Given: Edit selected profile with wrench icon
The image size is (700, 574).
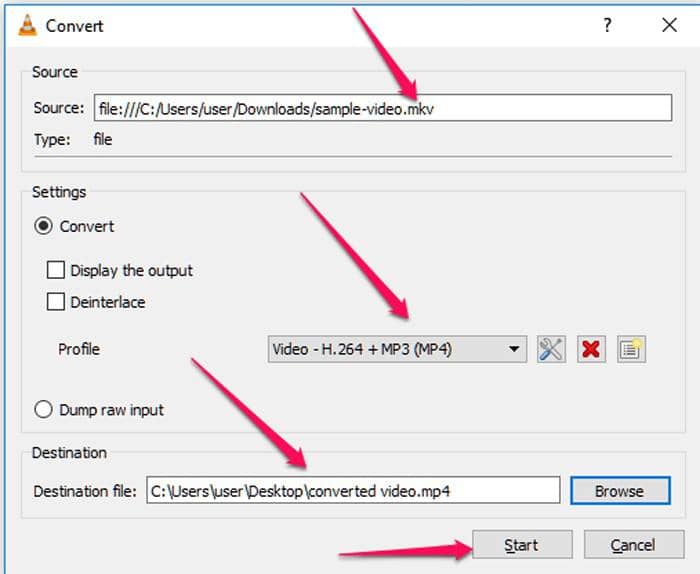Looking at the screenshot, I should 551,349.
